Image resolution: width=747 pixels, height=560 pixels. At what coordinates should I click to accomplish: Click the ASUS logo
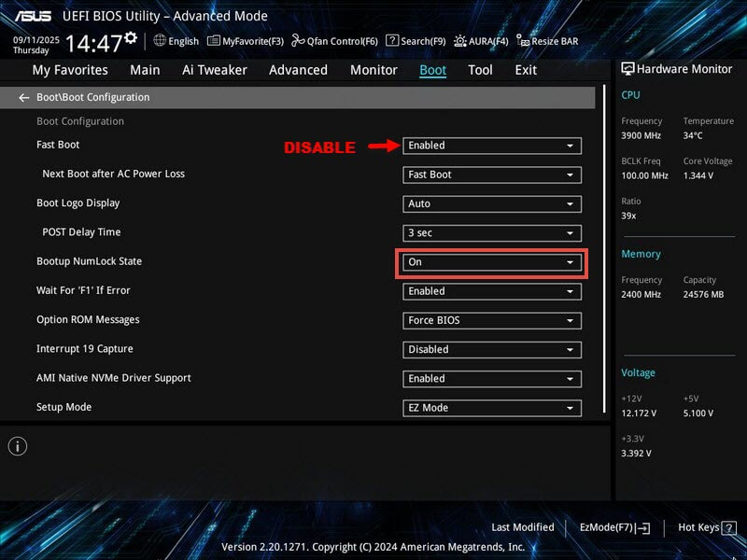(33, 16)
